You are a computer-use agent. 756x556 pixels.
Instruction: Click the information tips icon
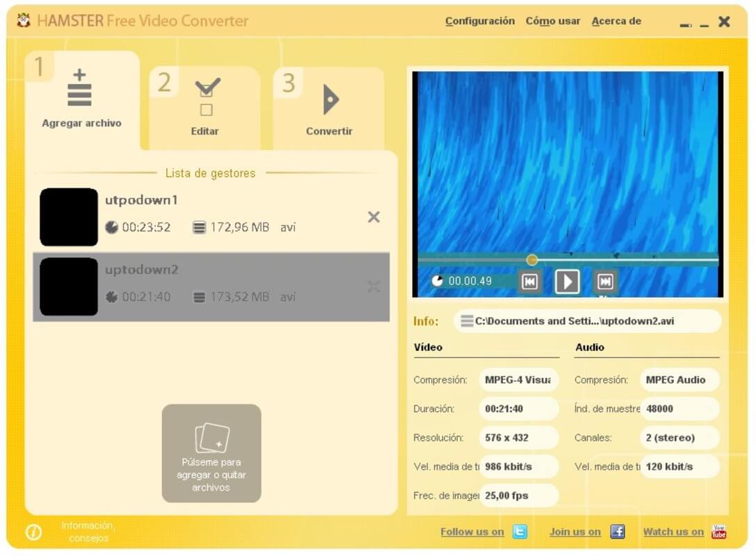33,532
